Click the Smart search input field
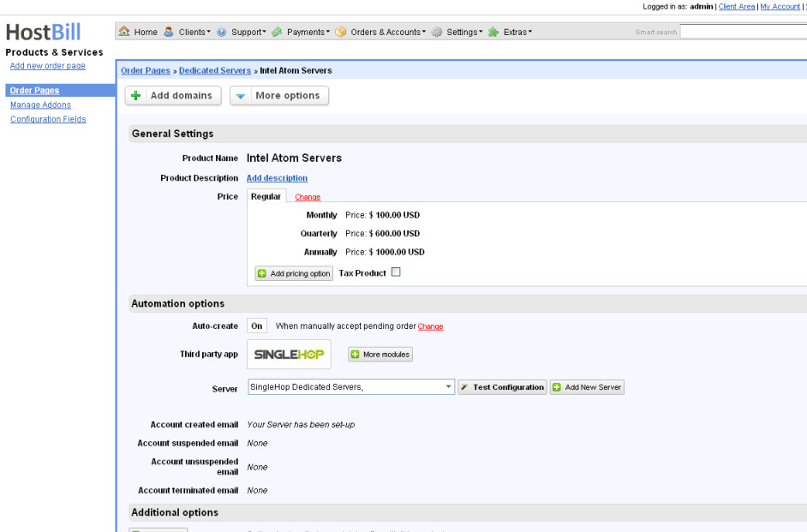This screenshot has height=532, width=807. (744, 32)
